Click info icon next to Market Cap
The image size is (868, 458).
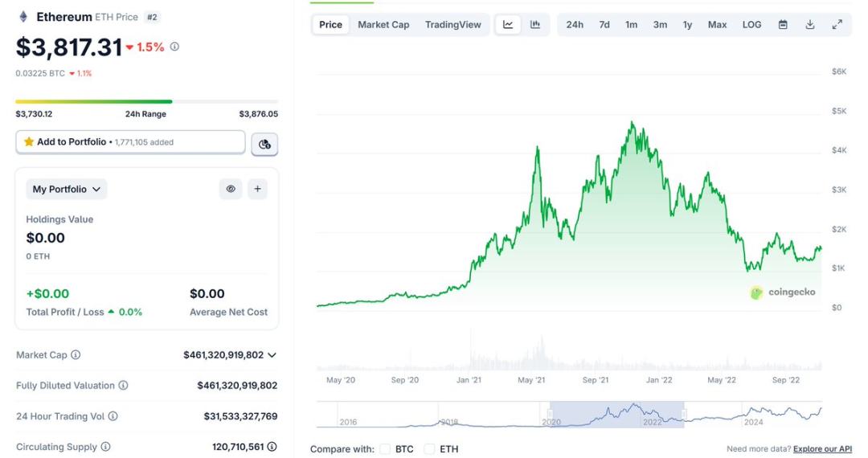76,355
